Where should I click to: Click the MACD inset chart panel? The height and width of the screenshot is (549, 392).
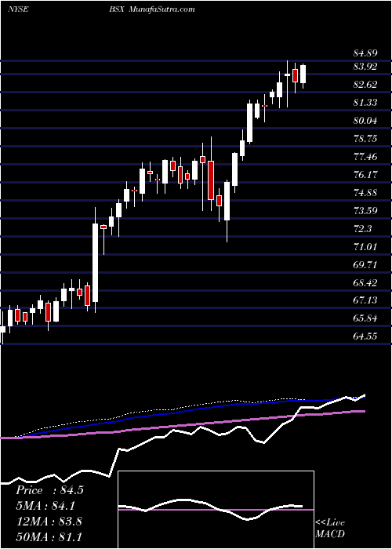(216, 510)
